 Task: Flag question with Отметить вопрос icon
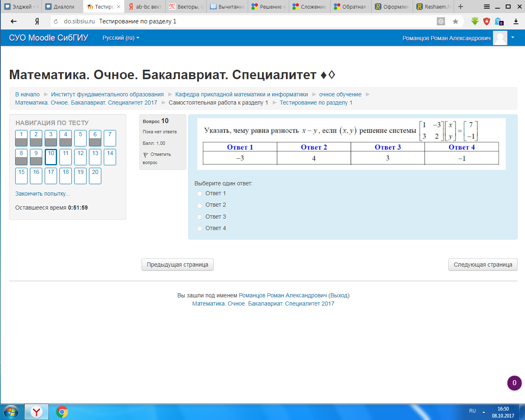[146, 155]
